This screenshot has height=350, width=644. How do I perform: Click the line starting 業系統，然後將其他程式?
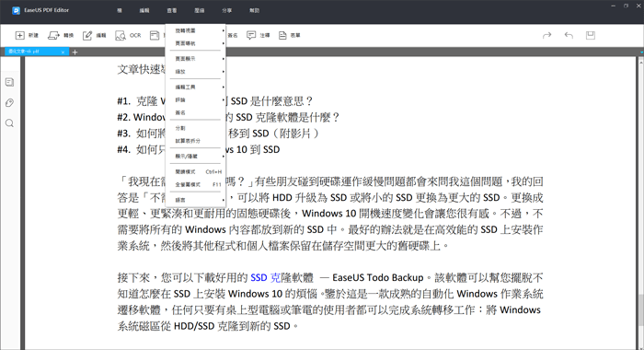point(283,246)
